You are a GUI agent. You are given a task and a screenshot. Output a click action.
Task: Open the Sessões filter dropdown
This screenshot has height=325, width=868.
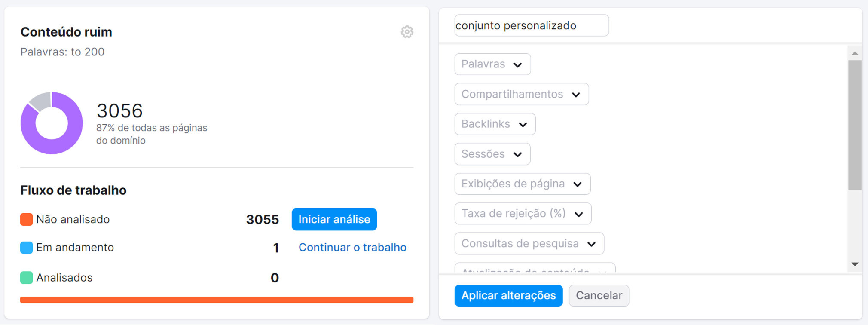click(x=492, y=154)
